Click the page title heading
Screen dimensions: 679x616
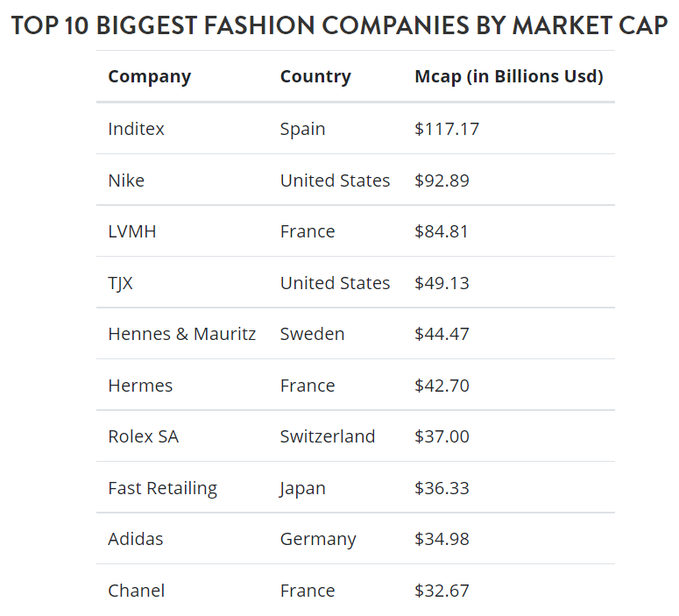[339, 25]
